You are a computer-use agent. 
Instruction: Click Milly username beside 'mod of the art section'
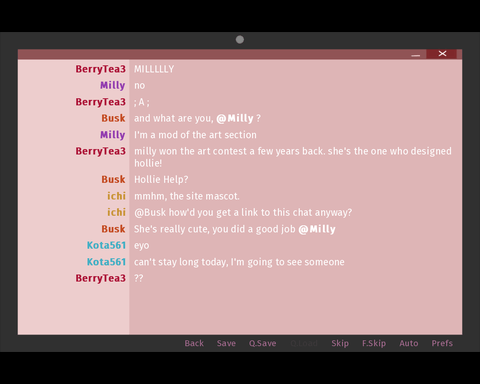pyautogui.click(x=113, y=135)
